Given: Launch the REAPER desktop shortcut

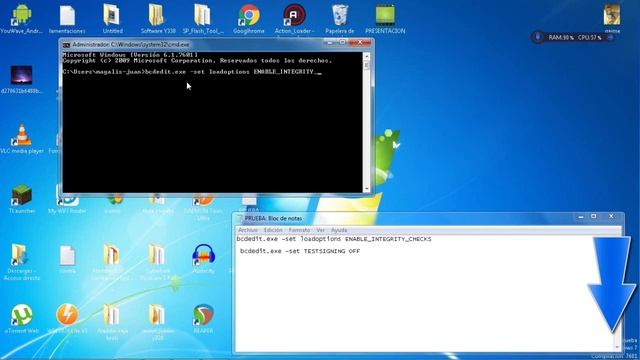Looking at the screenshot, I should pos(203,315).
